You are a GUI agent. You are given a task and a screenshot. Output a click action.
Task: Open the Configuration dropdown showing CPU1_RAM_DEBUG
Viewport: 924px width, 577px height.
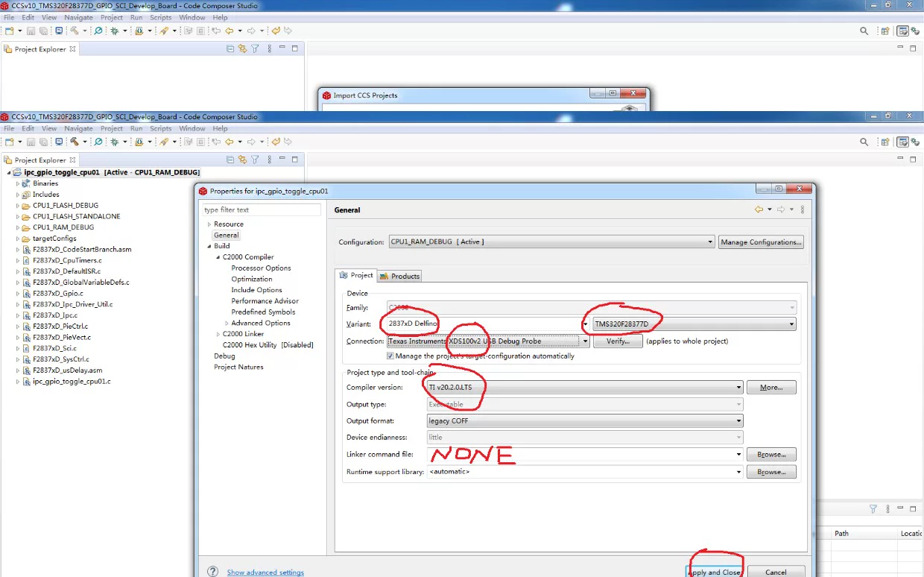551,242
